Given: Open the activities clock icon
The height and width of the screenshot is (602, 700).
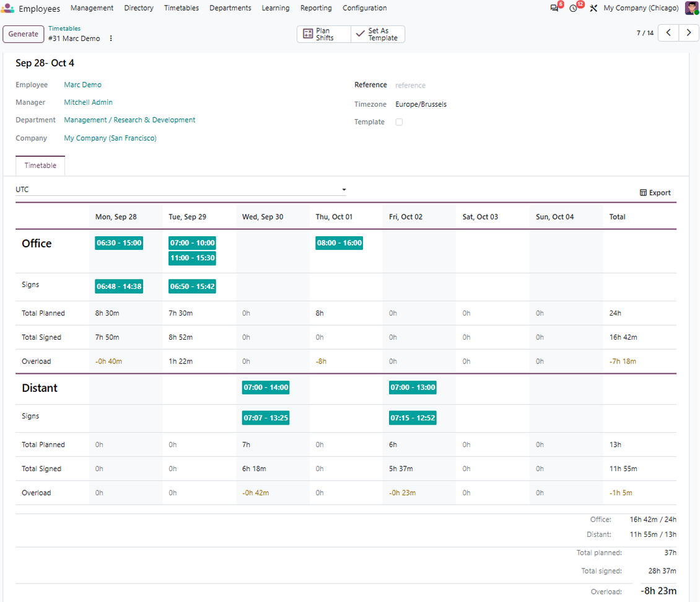Looking at the screenshot, I should (574, 8).
